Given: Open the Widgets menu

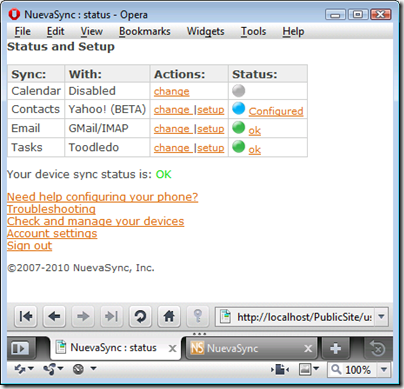Looking at the screenshot, I should click(205, 31).
